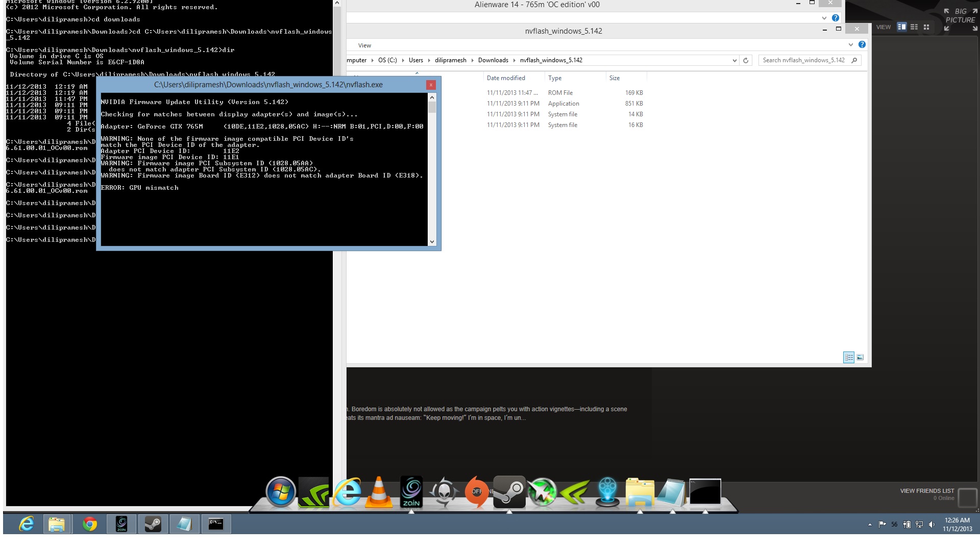Screen dimensions: 980x551
Task: Open Notepad from the dock
Action: (672, 492)
